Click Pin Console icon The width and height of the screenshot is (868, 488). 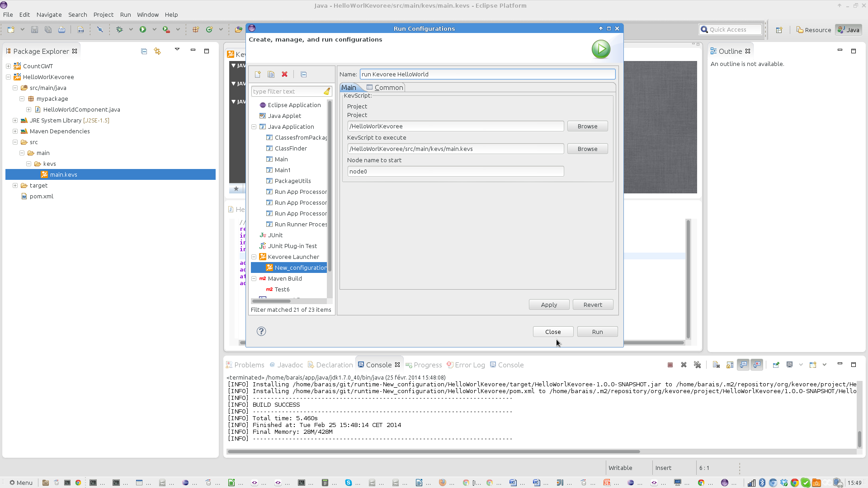[x=776, y=365]
